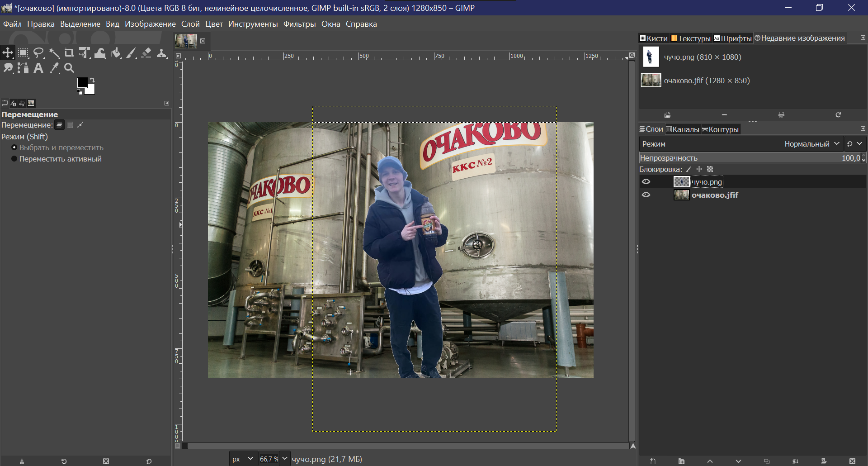Raise the layer with the up arrow
The width and height of the screenshot is (868, 466).
pos(710,461)
